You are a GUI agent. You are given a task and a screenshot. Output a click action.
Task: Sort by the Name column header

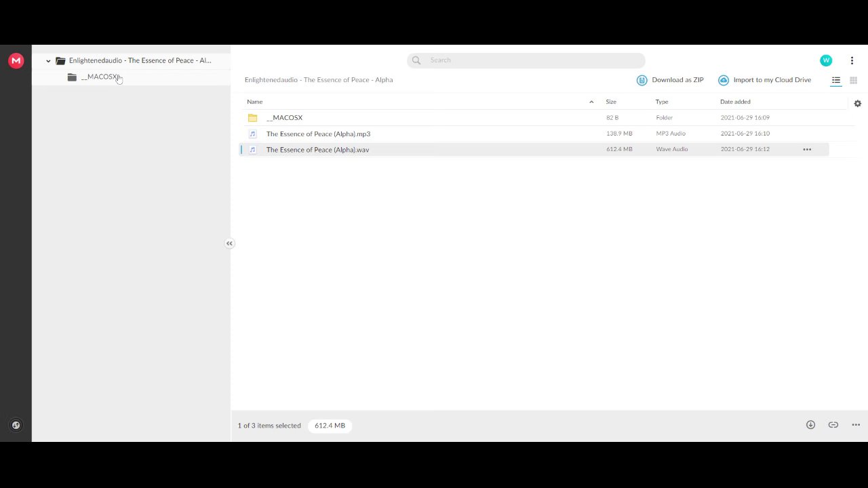(x=255, y=102)
